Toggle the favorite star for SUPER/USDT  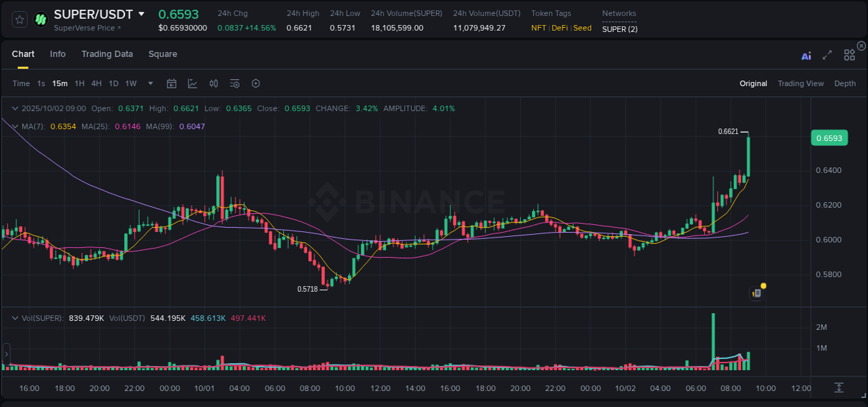[19, 19]
